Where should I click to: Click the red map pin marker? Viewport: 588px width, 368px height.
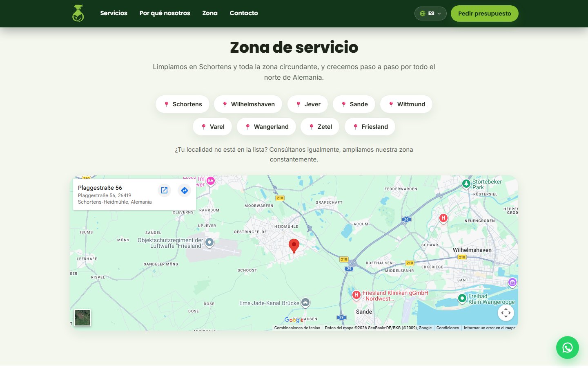coord(294,246)
